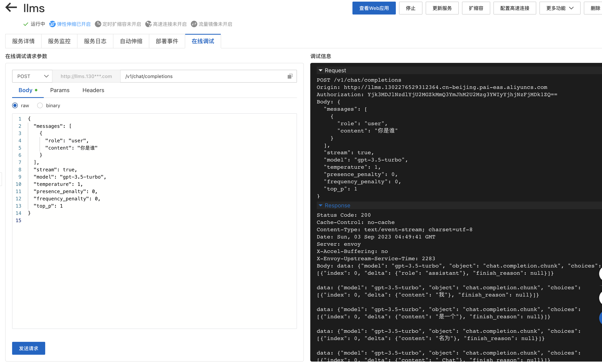Click the 流量镜像未开启 status text
The width and height of the screenshot is (602, 364).
pyautogui.click(x=215, y=24)
